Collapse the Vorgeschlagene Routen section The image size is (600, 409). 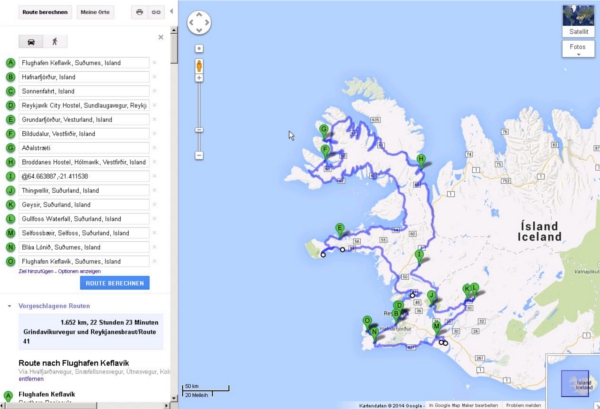click(x=9, y=303)
